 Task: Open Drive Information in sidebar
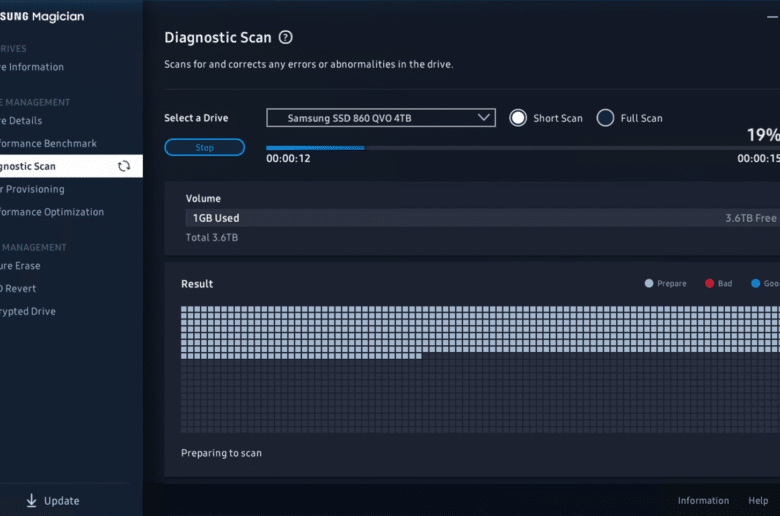(x=32, y=67)
